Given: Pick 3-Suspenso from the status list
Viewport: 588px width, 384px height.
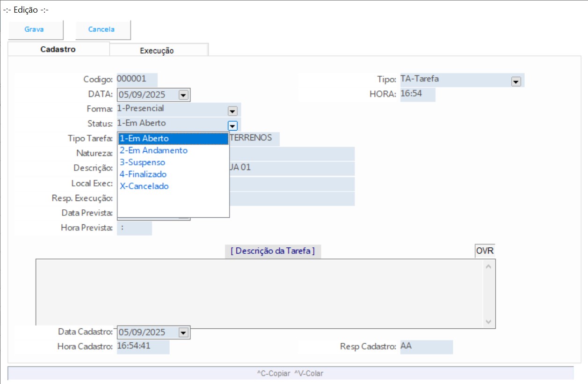Looking at the screenshot, I should coord(143,162).
